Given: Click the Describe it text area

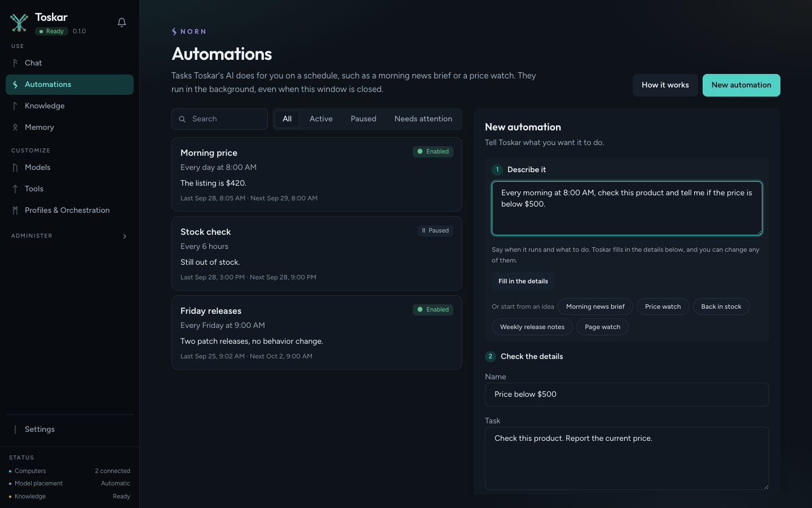Looking at the screenshot, I should coord(627,208).
